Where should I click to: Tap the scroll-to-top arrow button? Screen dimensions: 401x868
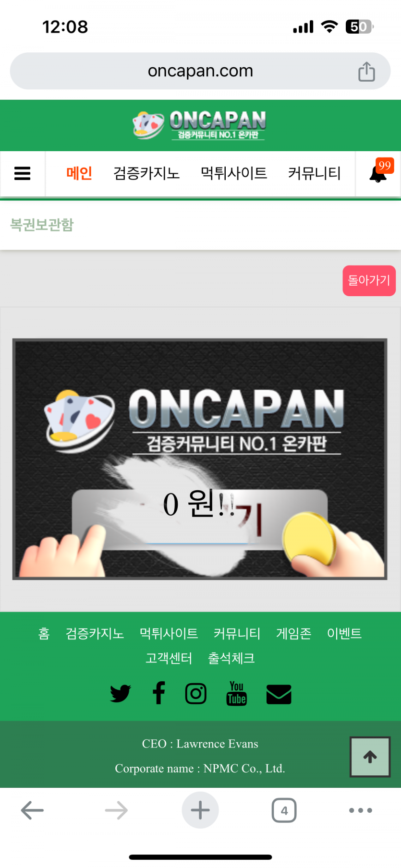click(370, 757)
